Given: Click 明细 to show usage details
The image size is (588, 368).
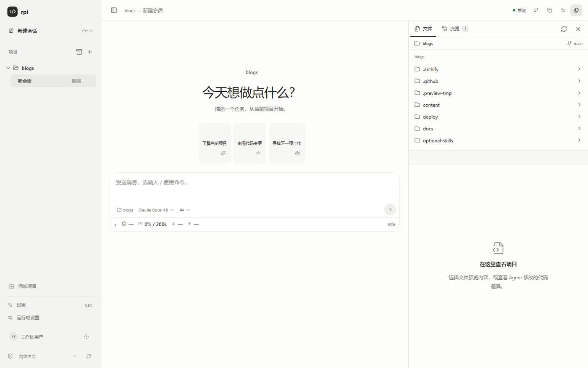Looking at the screenshot, I should (391, 225).
